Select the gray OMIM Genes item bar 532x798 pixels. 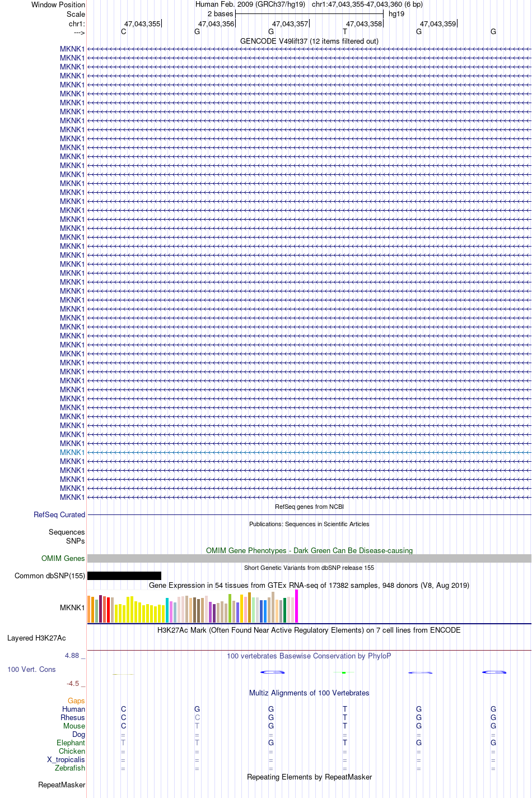point(309,558)
